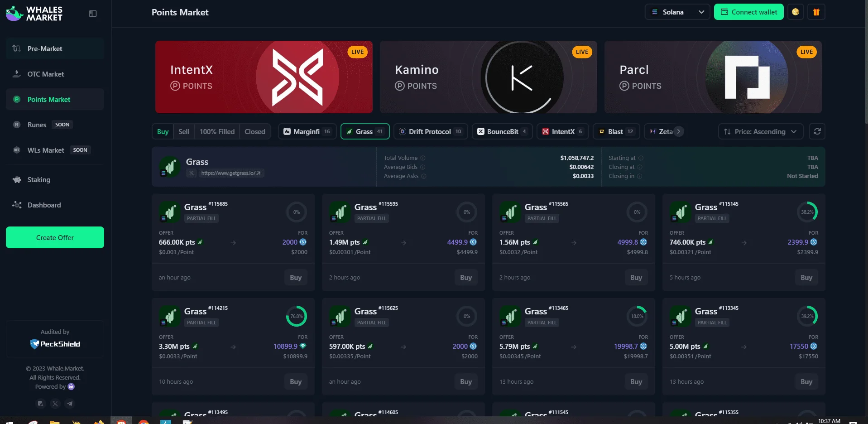Screen dimensions: 868x424
Task: Click the Whales Market logo
Action: pos(34,14)
